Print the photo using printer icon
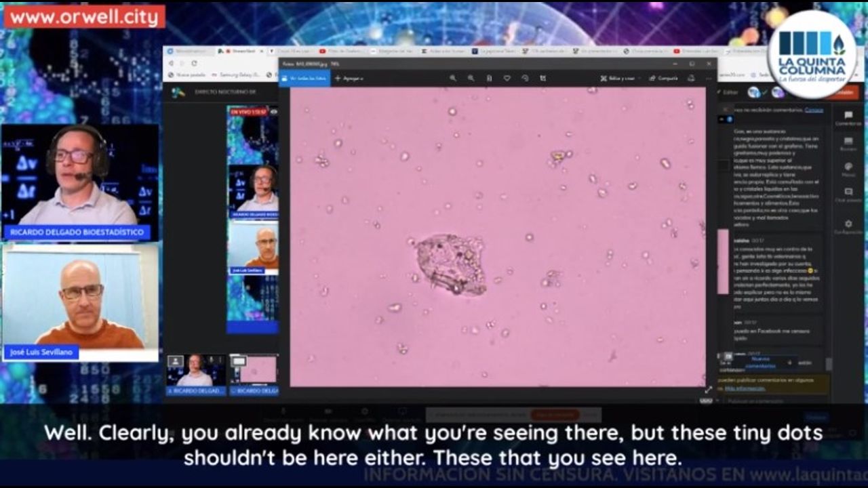 692,79
